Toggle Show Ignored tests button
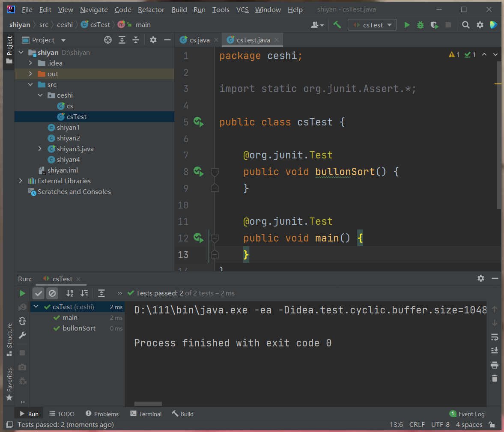The height and width of the screenshot is (432, 504). pos(52,293)
